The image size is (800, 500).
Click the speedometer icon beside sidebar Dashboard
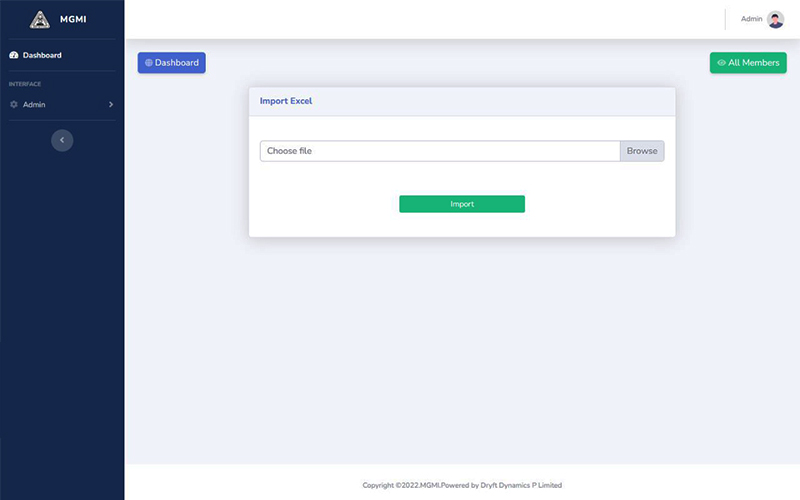point(14,55)
